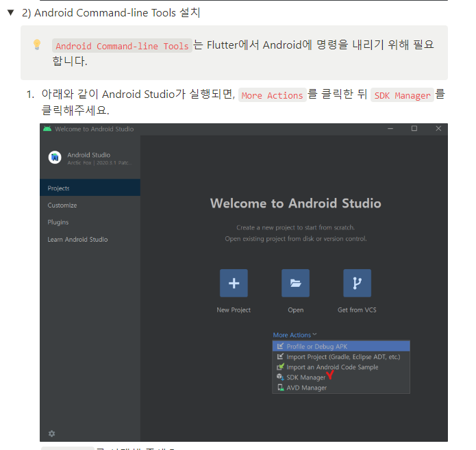Screen dimensions: 476x450
Task: Click the Import Code Sample icon
Action: point(280,367)
